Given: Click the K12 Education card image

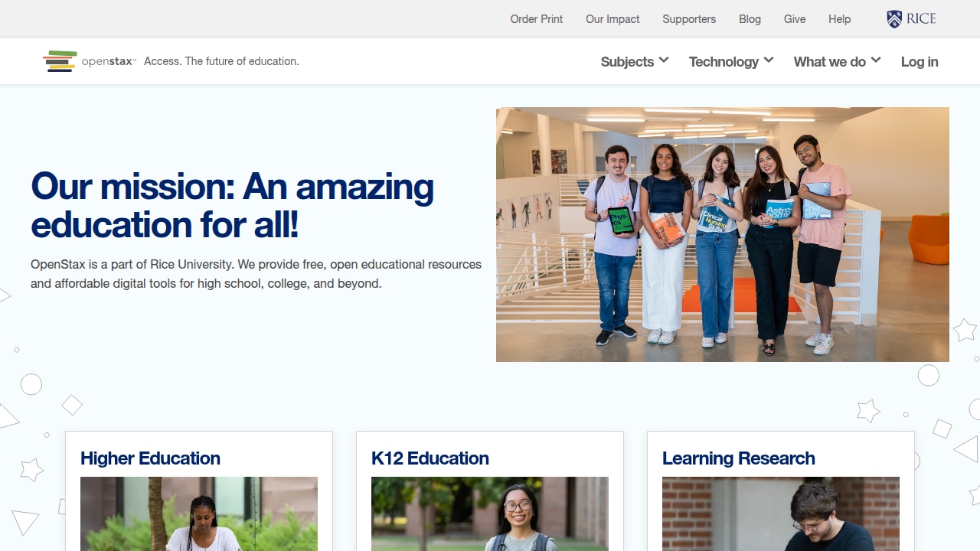Looking at the screenshot, I should (x=490, y=514).
